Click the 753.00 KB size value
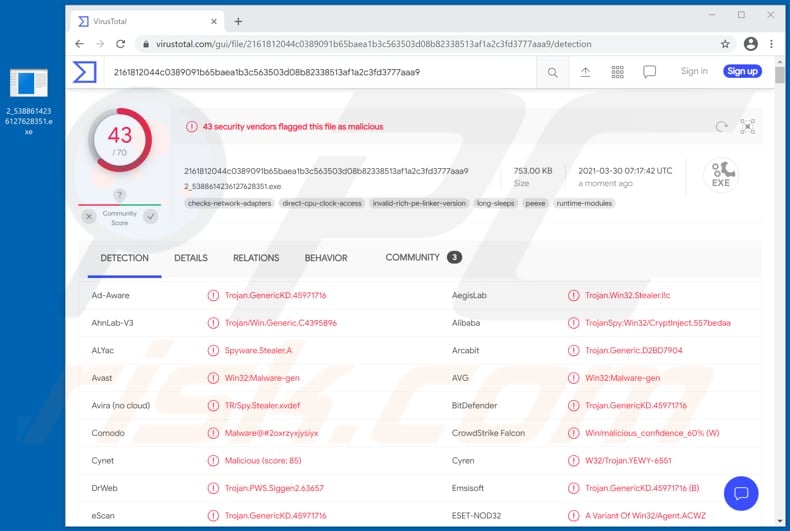This screenshot has width=790, height=531. pyautogui.click(x=533, y=171)
